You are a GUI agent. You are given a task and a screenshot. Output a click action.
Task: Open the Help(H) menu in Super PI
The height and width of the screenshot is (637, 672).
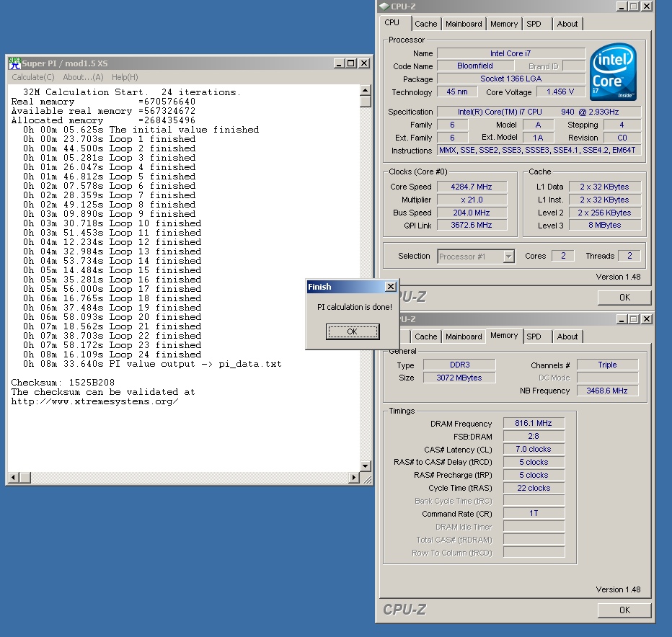pyautogui.click(x=125, y=77)
